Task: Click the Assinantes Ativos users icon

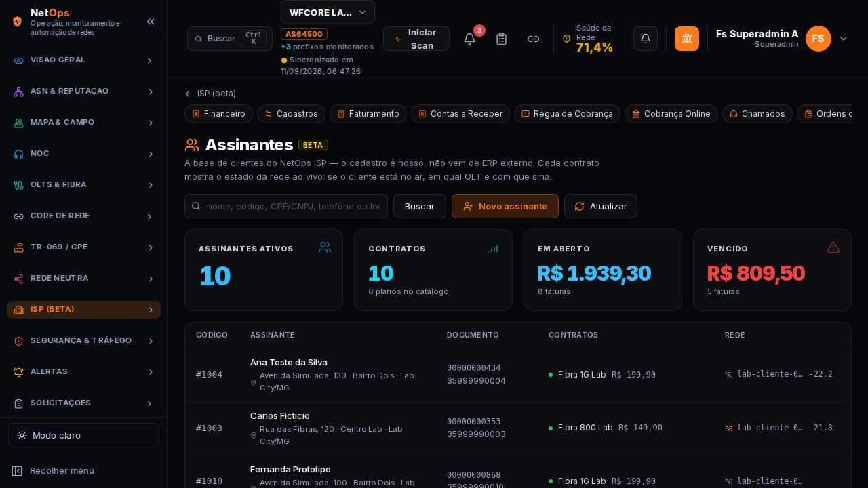Action: [325, 247]
